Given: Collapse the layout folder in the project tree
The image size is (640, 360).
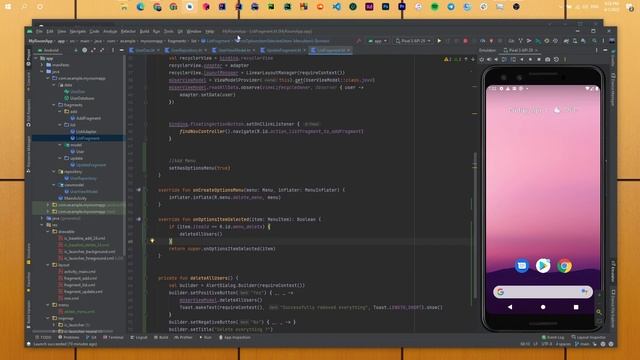Looking at the screenshot, I should click(x=48, y=265).
